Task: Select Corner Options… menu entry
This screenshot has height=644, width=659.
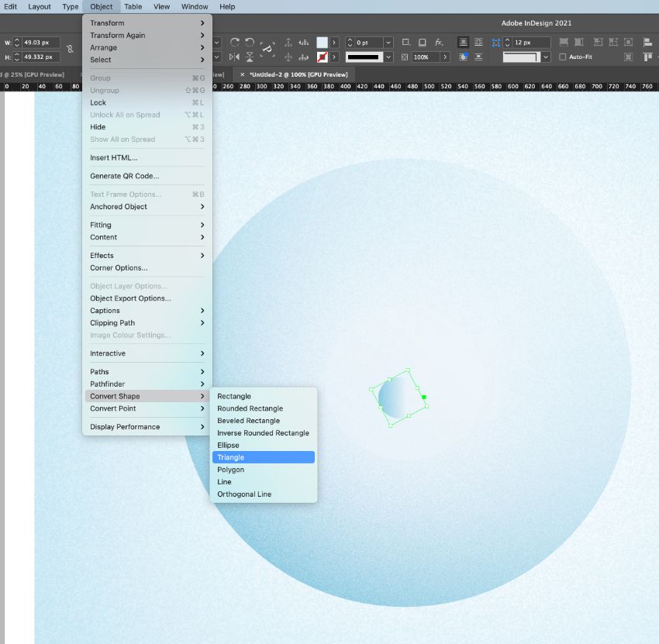Action: tap(119, 268)
